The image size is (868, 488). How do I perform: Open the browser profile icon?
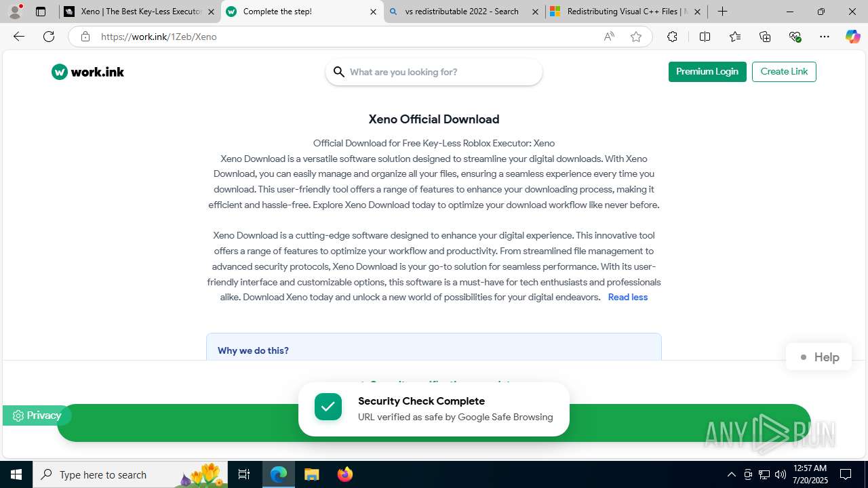coord(15,12)
